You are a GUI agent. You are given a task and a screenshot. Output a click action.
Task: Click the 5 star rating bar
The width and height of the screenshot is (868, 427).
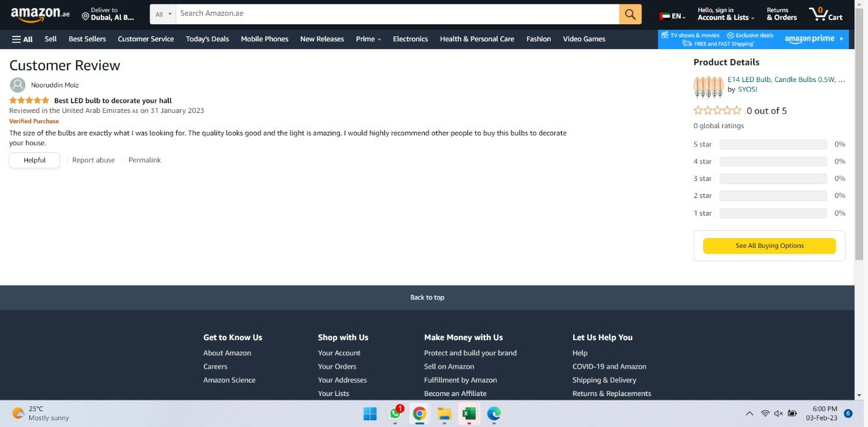[x=773, y=145]
